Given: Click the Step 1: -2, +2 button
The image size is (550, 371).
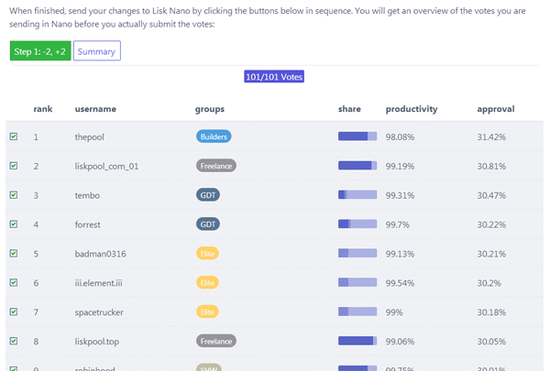Looking at the screenshot, I should click(40, 51).
